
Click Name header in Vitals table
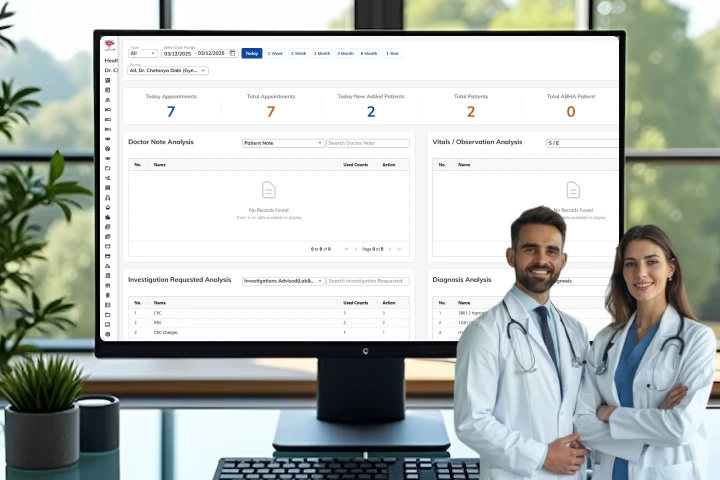click(464, 164)
